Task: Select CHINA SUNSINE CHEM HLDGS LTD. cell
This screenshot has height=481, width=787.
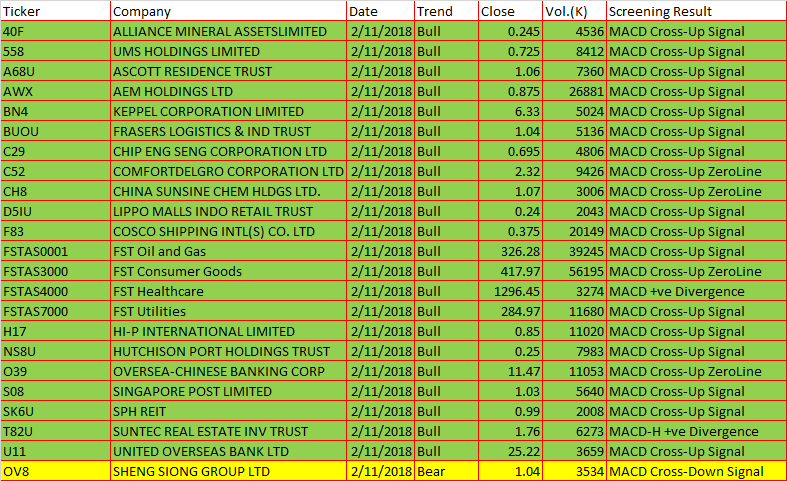Action: point(228,191)
